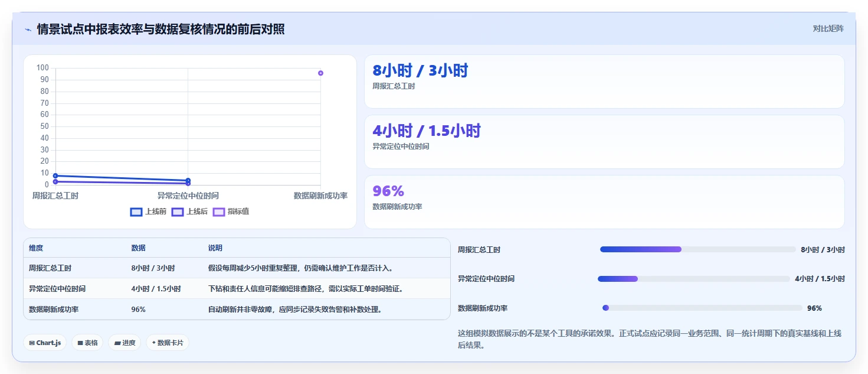Click the title 情景试点中报表效率与数据复核情况的前后对照

pyautogui.click(x=161, y=29)
